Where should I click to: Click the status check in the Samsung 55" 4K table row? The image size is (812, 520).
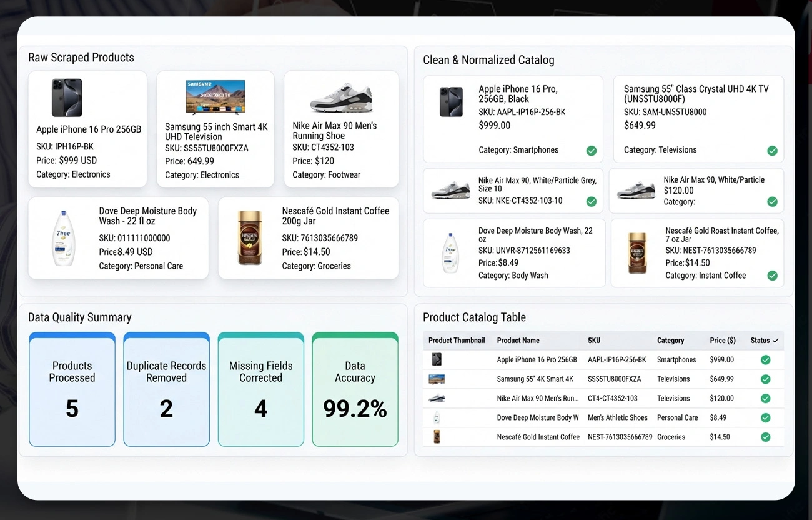pos(765,379)
